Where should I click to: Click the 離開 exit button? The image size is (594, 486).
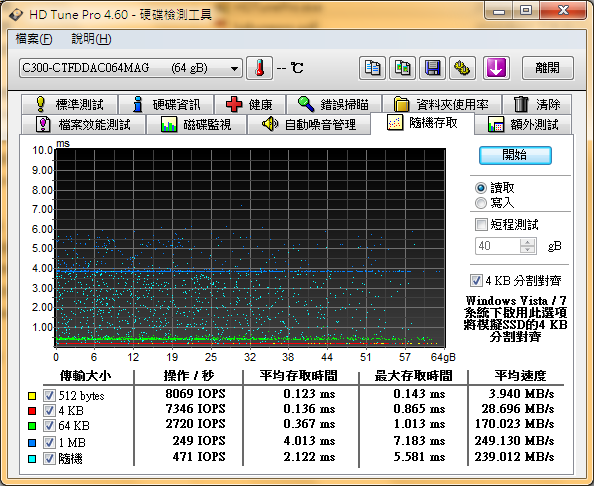coord(548,68)
